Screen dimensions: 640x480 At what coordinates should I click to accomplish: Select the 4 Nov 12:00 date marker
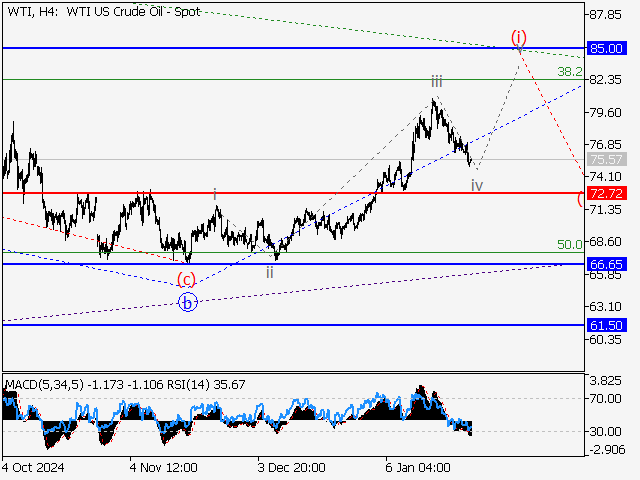point(164,467)
